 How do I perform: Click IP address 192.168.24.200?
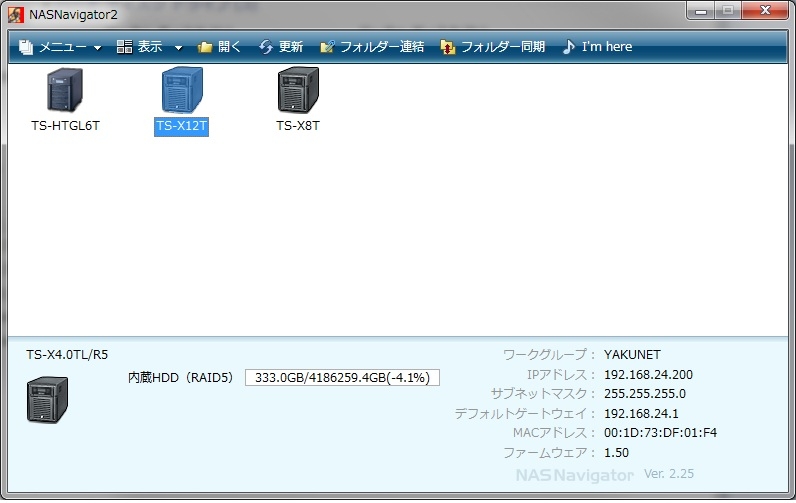pos(648,375)
